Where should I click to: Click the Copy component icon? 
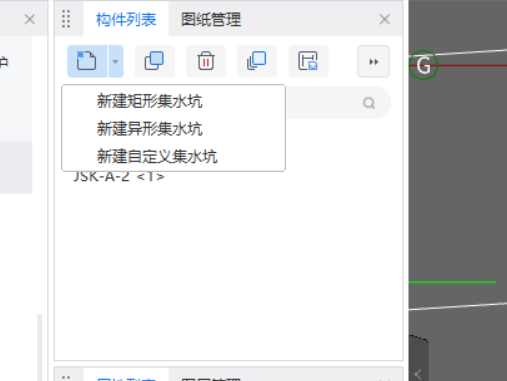coord(154,61)
